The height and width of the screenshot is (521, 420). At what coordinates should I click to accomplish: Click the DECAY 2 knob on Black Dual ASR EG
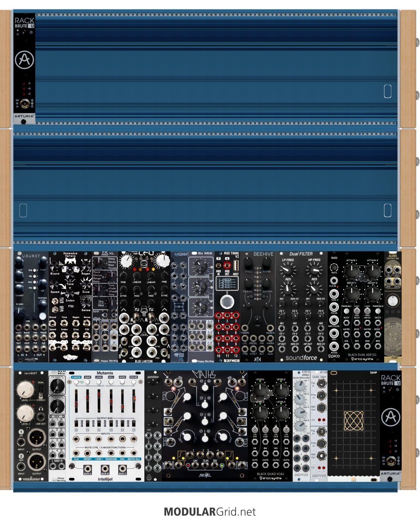(x=372, y=294)
